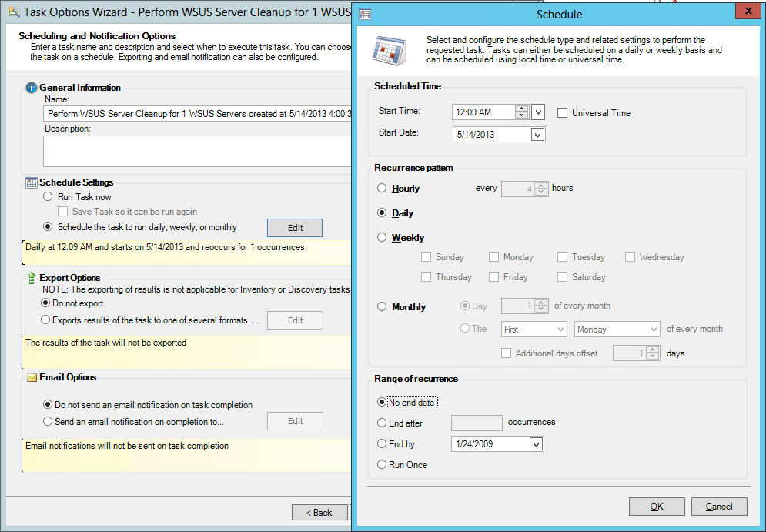
Task: Check the Thursday checkbox
Action: coord(426,277)
